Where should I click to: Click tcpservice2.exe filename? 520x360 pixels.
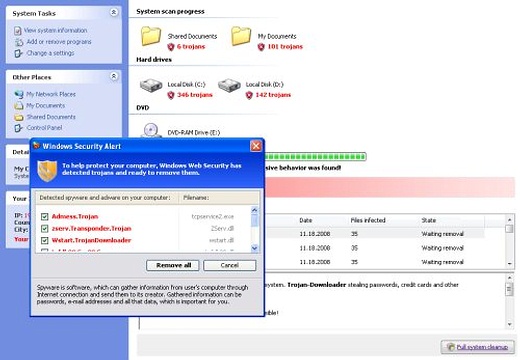click(213, 217)
